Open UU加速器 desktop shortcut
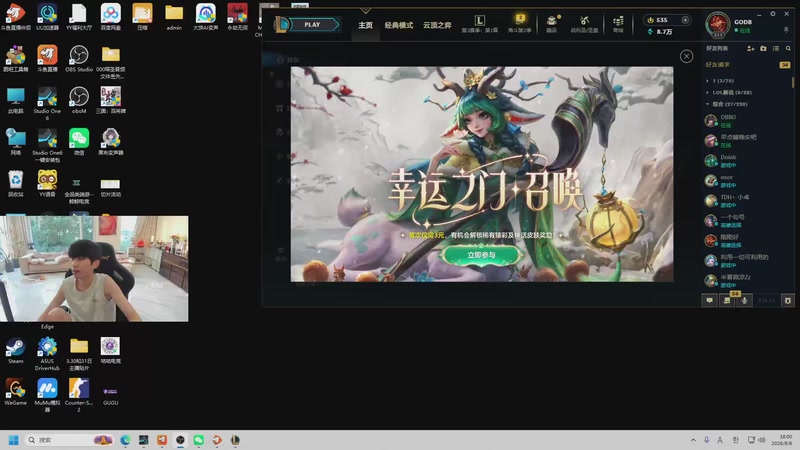This screenshot has height=450, width=800. [47, 16]
